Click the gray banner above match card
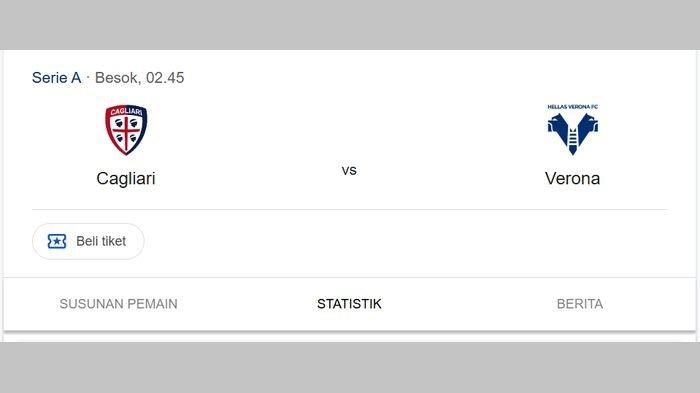This screenshot has height=393, width=700. (350, 25)
